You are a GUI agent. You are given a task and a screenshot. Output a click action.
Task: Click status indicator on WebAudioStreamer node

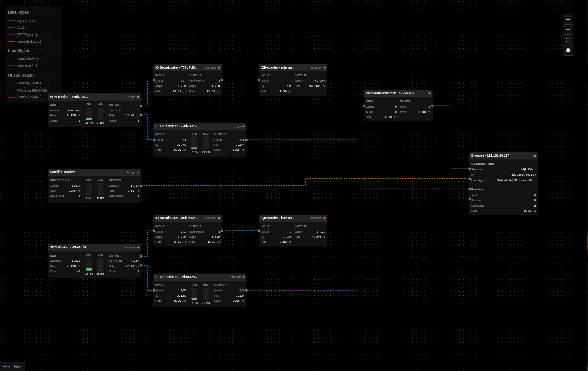point(429,93)
